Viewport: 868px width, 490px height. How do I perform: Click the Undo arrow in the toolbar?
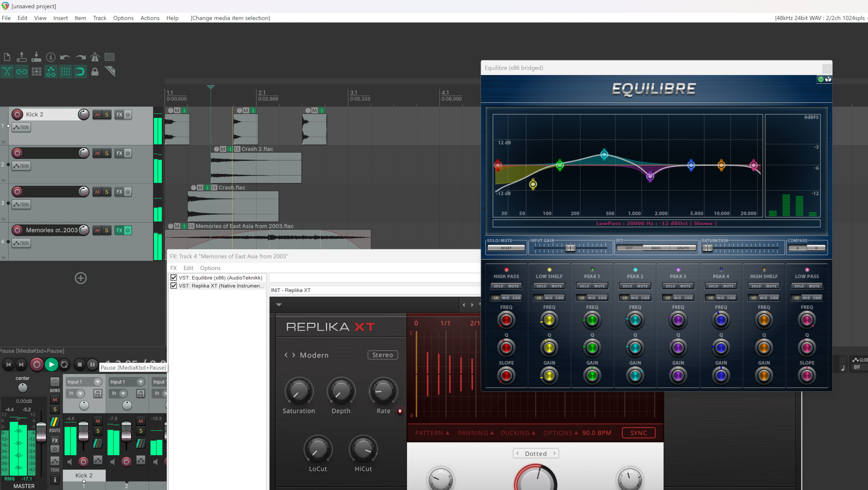65,57
